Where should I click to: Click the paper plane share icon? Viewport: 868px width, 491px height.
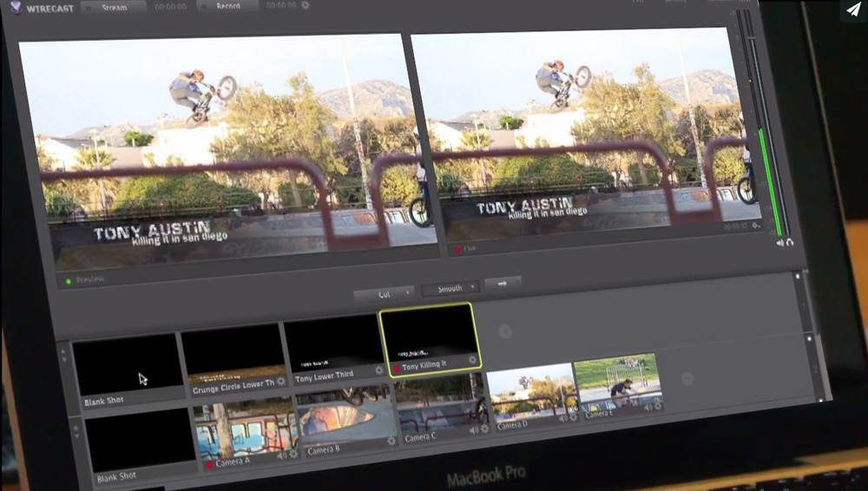(853, 10)
